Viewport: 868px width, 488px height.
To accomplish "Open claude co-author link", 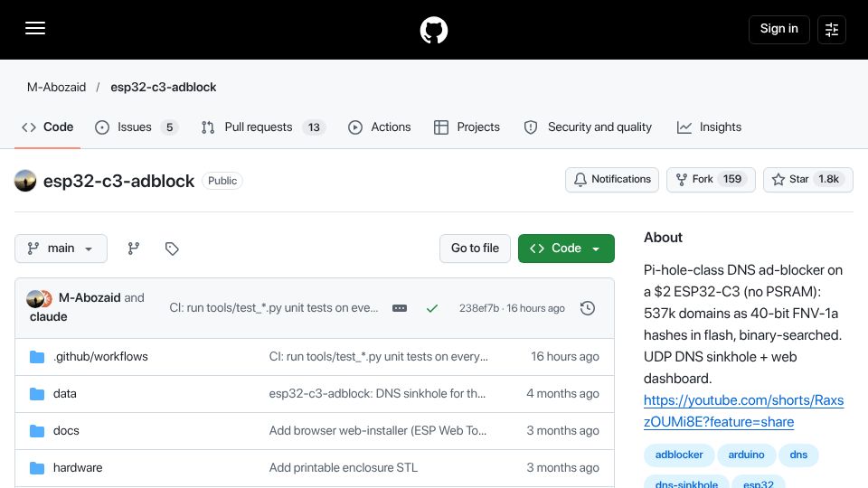I will [49, 317].
